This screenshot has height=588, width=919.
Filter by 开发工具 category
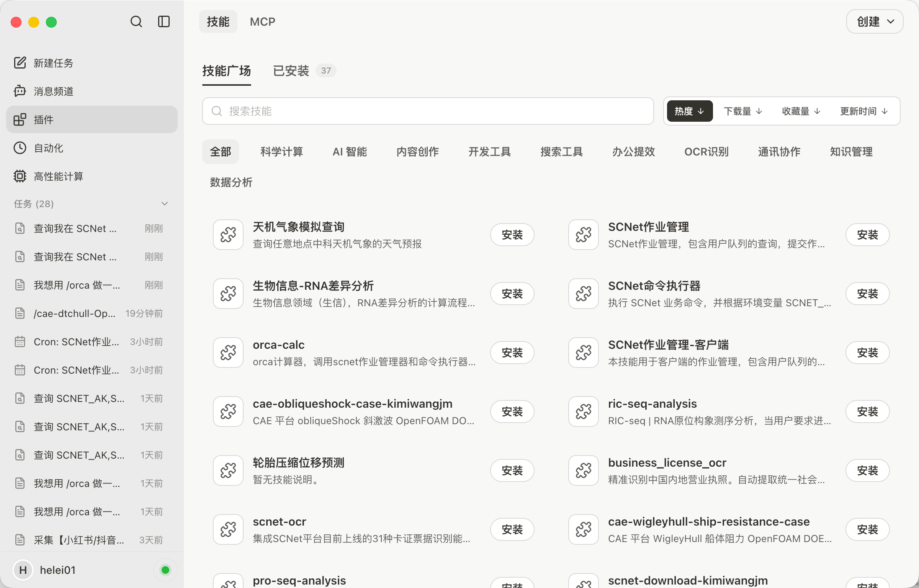[490, 152]
